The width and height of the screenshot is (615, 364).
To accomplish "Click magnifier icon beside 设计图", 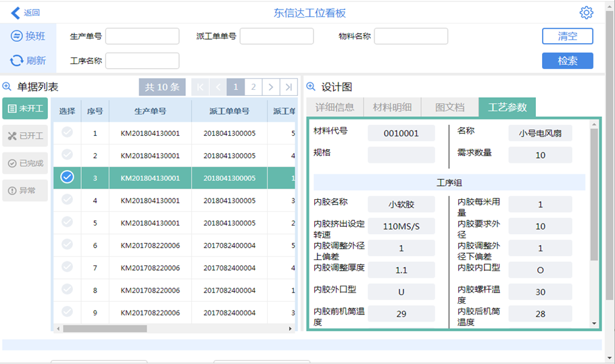I will (312, 86).
